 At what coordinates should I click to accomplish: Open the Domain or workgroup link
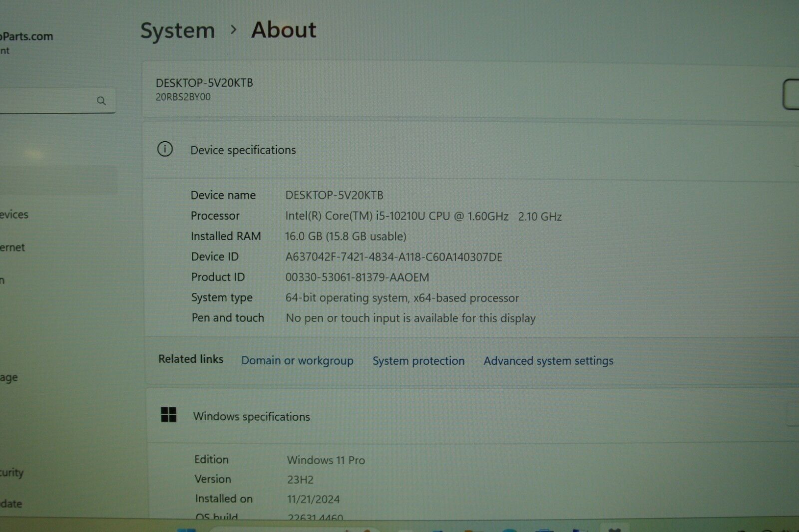pos(297,360)
